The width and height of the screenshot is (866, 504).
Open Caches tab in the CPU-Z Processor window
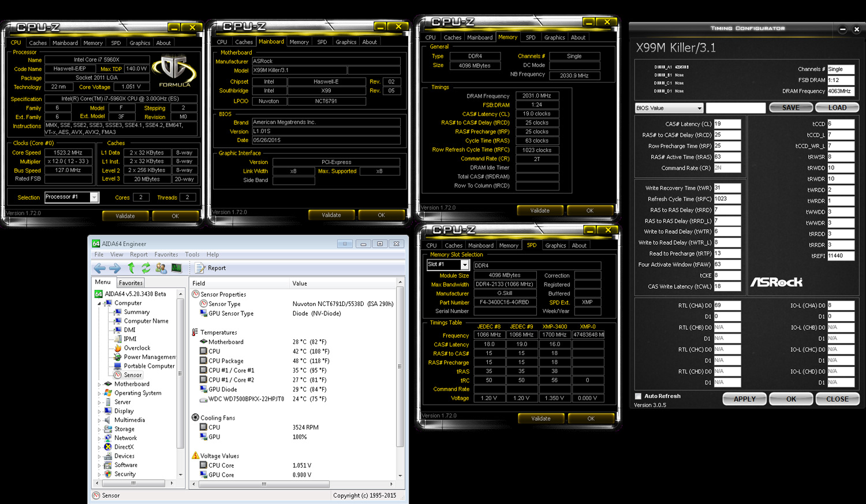(x=38, y=43)
